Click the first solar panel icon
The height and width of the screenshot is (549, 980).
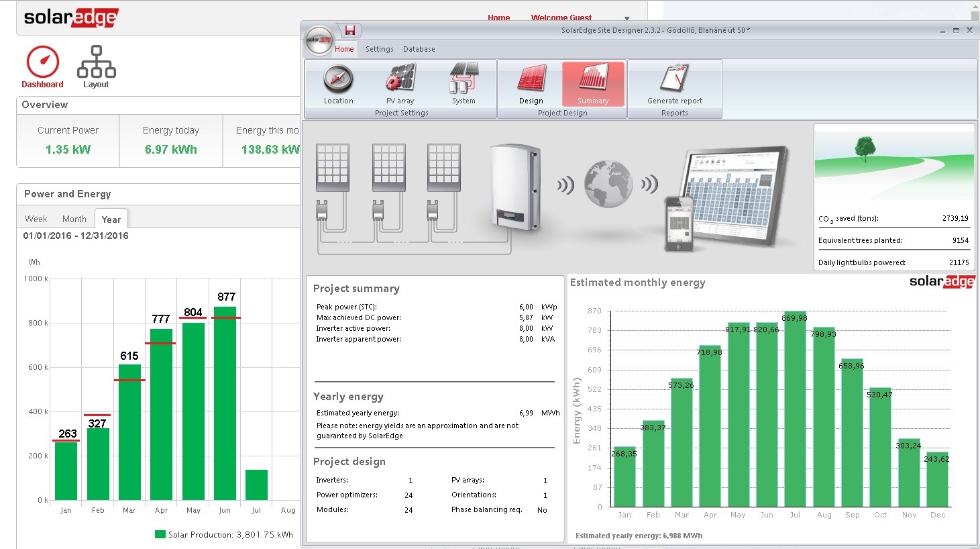tap(333, 166)
